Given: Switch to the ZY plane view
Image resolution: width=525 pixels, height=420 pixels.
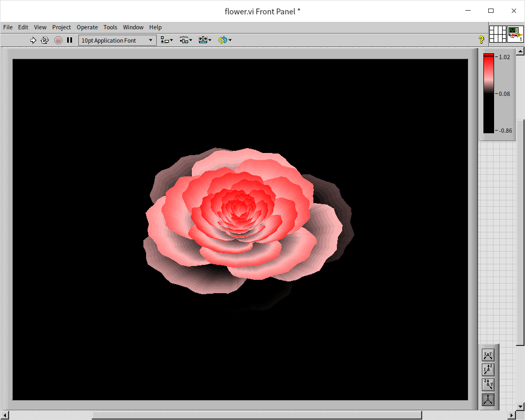Looking at the screenshot, I should (488, 385).
